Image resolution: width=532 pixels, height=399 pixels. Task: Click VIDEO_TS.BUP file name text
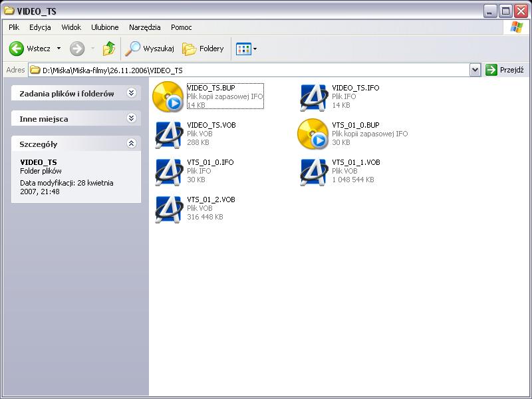(x=211, y=88)
